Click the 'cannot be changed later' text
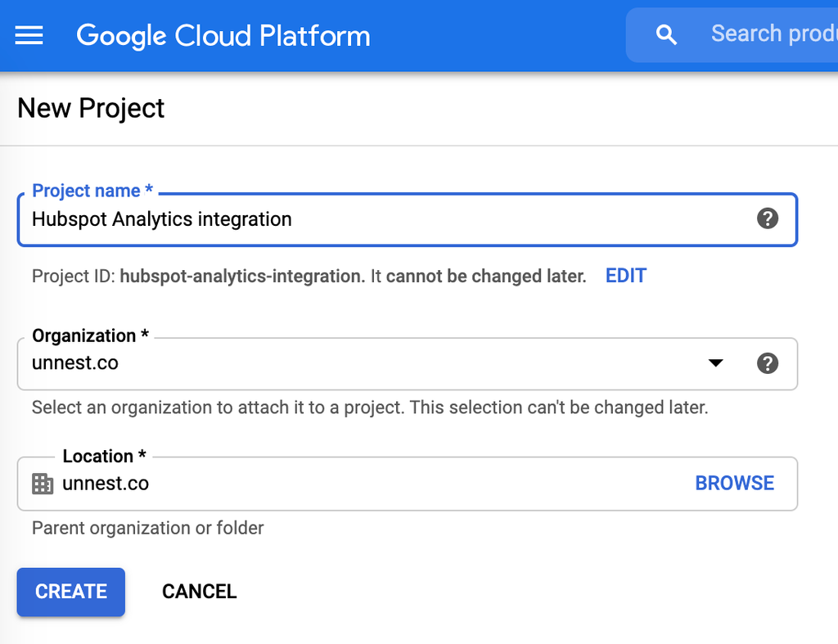This screenshot has height=644, width=838. pos(486,277)
